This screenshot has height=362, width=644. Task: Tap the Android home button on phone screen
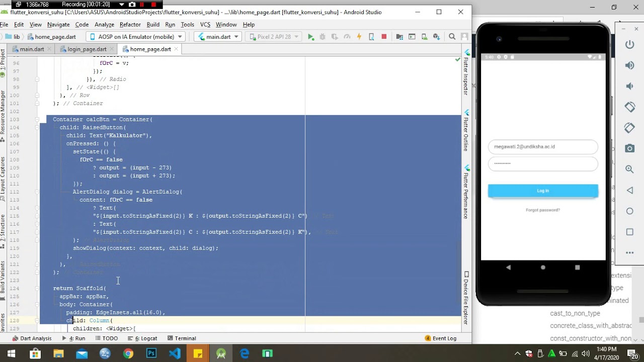pyautogui.click(x=543, y=267)
